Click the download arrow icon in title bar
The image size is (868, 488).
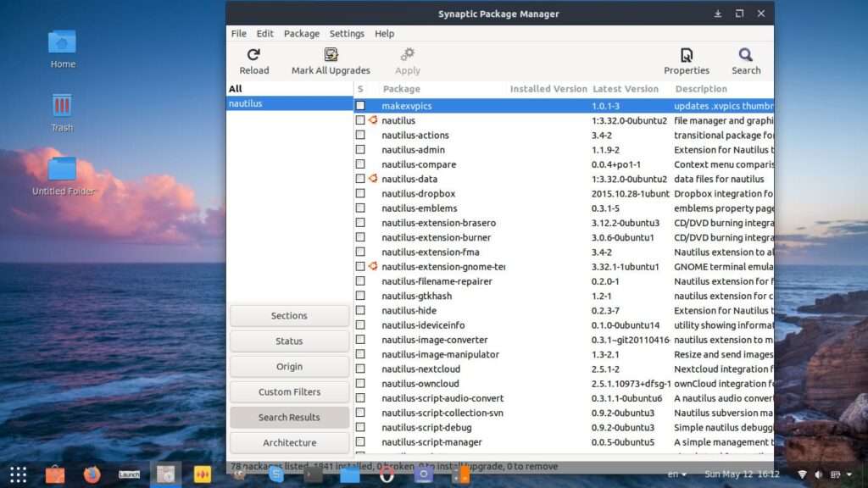[x=717, y=14]
